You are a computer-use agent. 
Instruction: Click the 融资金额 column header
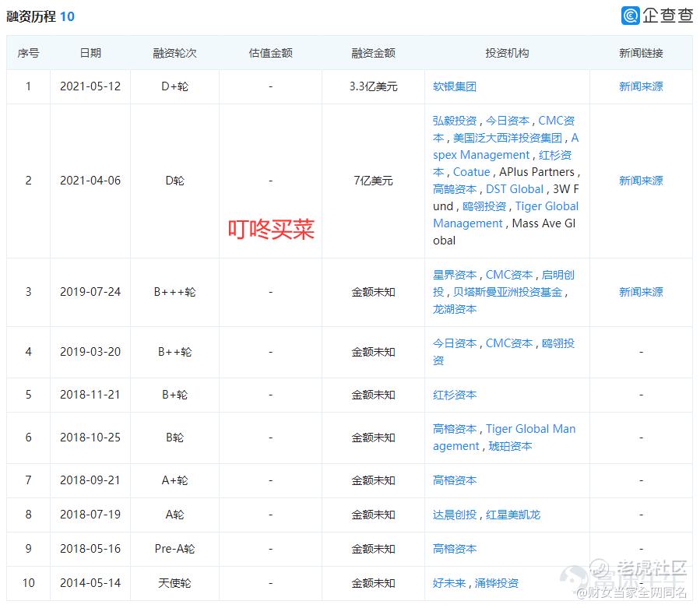373,53
